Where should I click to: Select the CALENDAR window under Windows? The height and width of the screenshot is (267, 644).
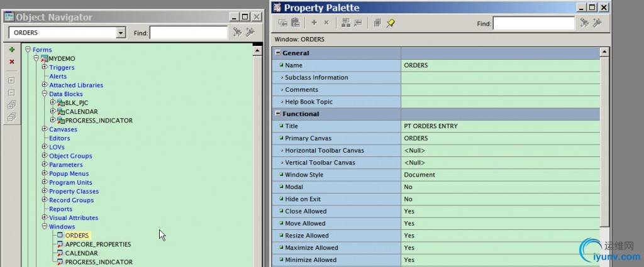point(81,253)
